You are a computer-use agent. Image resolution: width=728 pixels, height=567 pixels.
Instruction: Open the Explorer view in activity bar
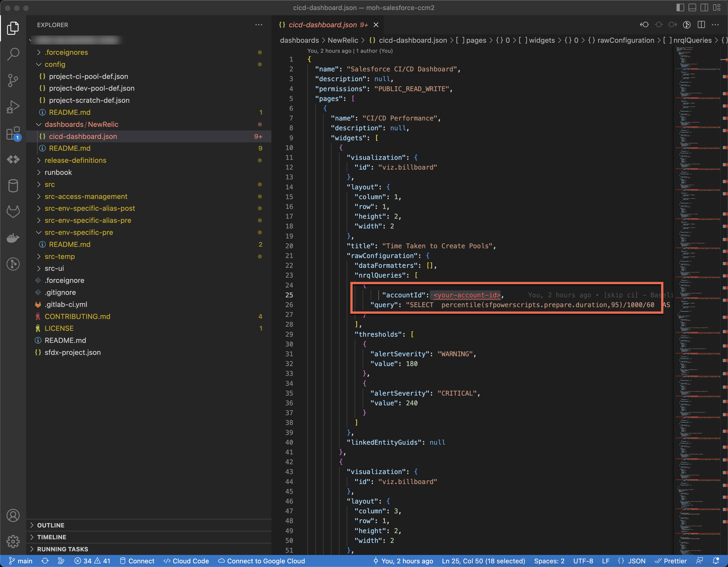(13, 28)
